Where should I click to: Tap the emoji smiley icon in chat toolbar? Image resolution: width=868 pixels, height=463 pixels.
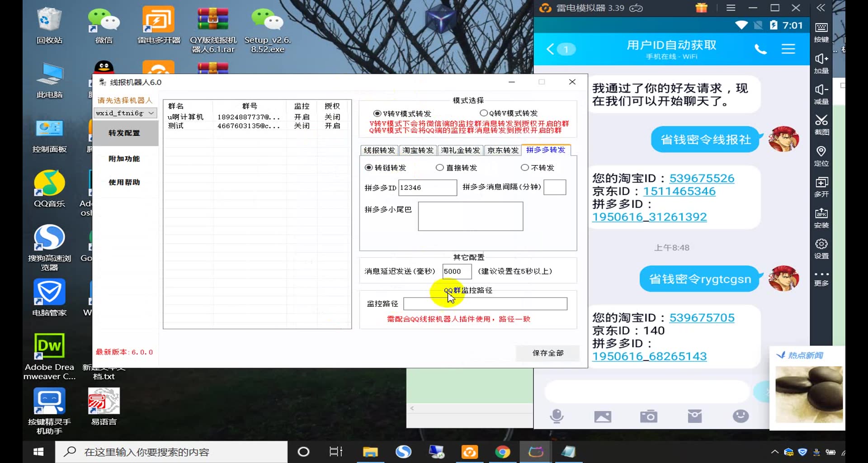[741, 416]
